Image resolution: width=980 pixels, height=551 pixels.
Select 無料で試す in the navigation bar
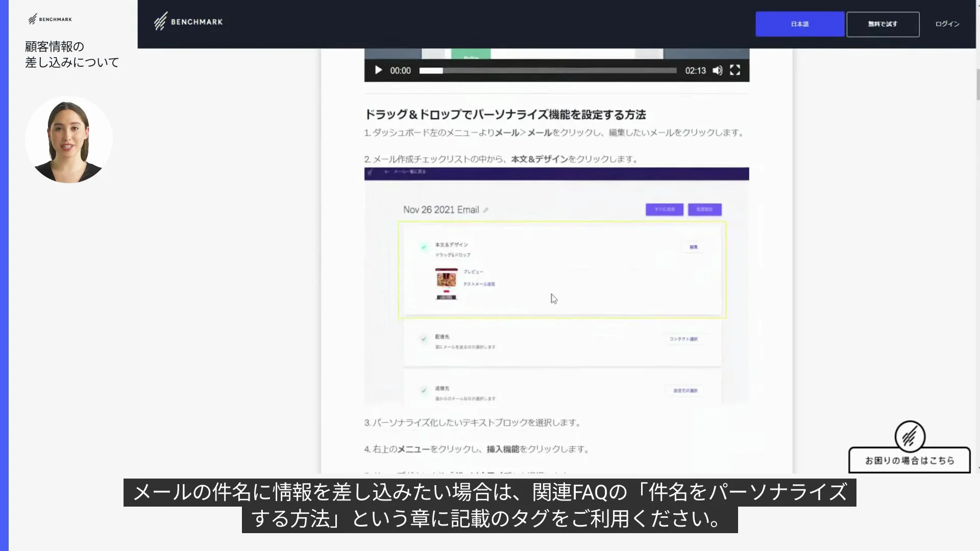pos(883,23)
